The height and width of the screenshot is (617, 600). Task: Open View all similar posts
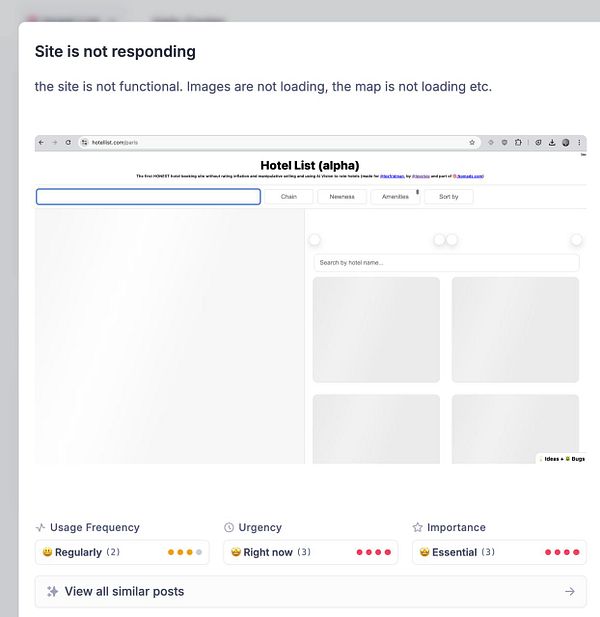click(x=310, y=591)
